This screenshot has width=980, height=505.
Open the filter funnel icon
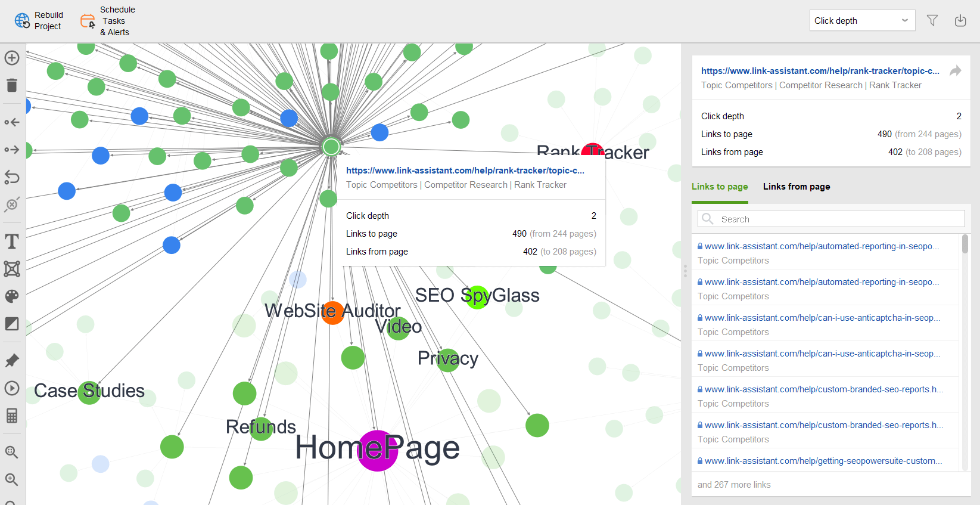(932, 21)
